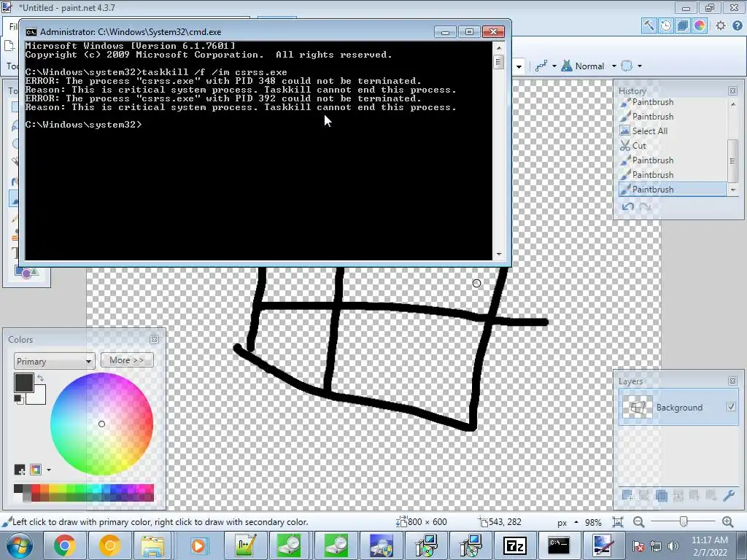Click the taskbar clock 11:17 AM
This screenshot has height=560, width=747.
pos(709,540)
